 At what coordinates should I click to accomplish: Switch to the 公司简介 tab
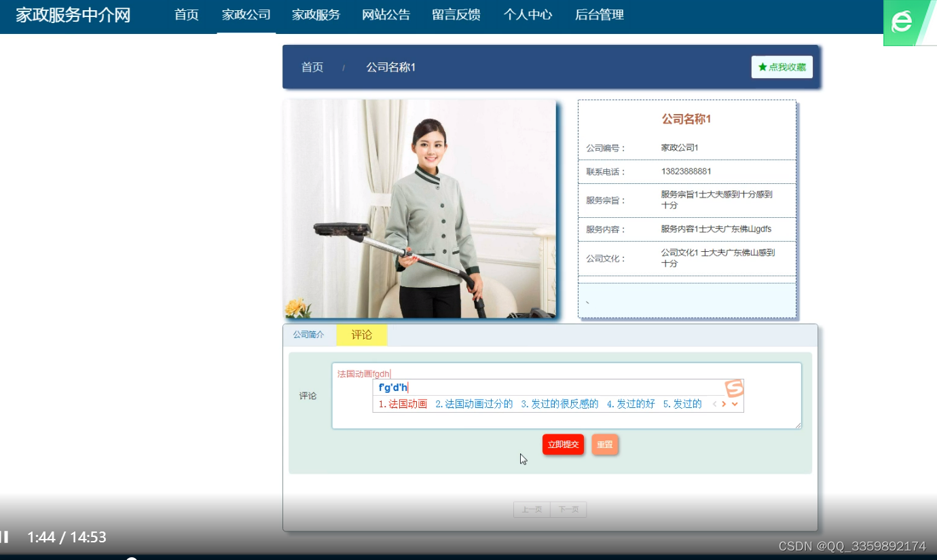click(x=309, y=335)
